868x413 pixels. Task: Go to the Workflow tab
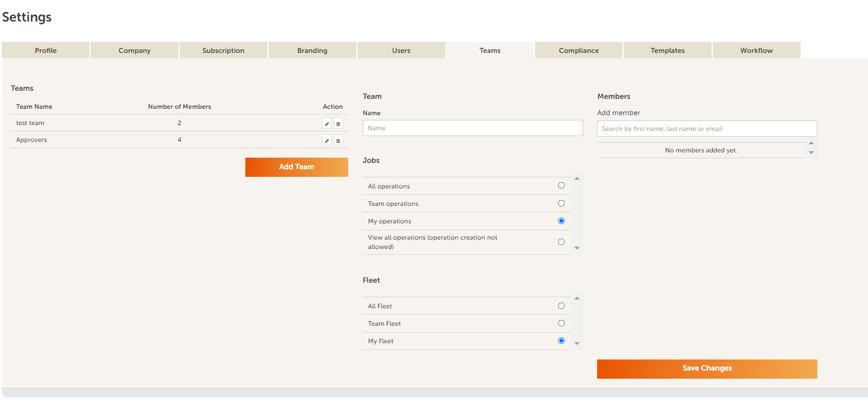[757, 51]
